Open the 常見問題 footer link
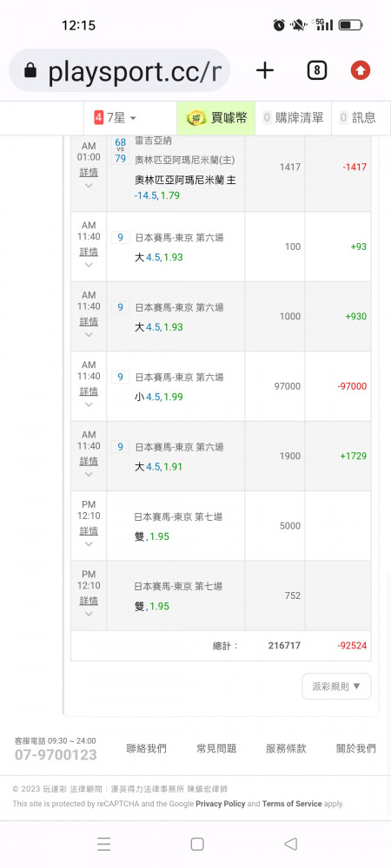 [216, 748]
